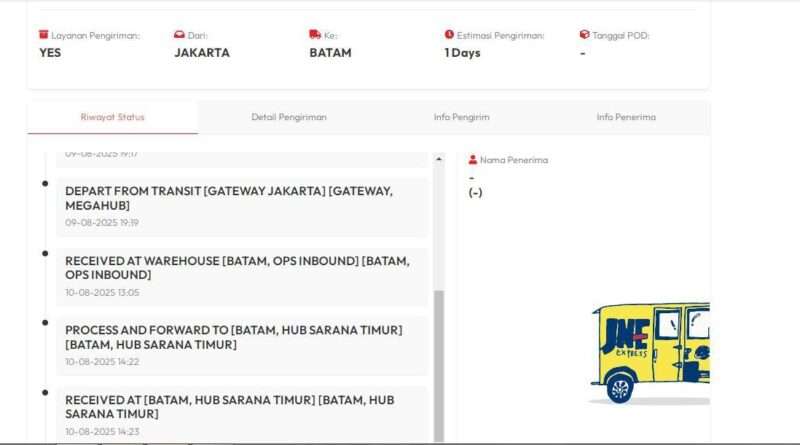
Task: Click the clock icon beside Estimasi Pengiriman
Action: [x=449, y=35]
